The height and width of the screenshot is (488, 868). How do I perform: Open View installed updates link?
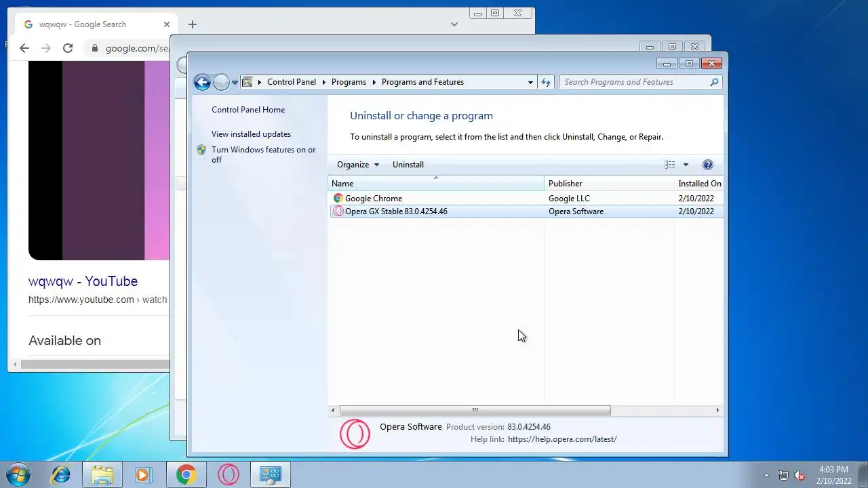pos(251,134)
